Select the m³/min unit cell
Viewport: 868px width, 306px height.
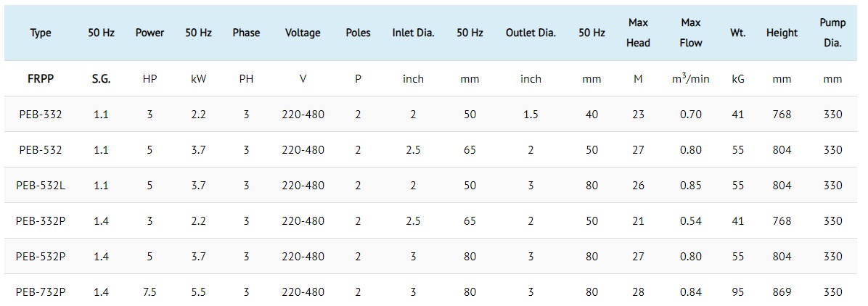(x=691, y=78)
